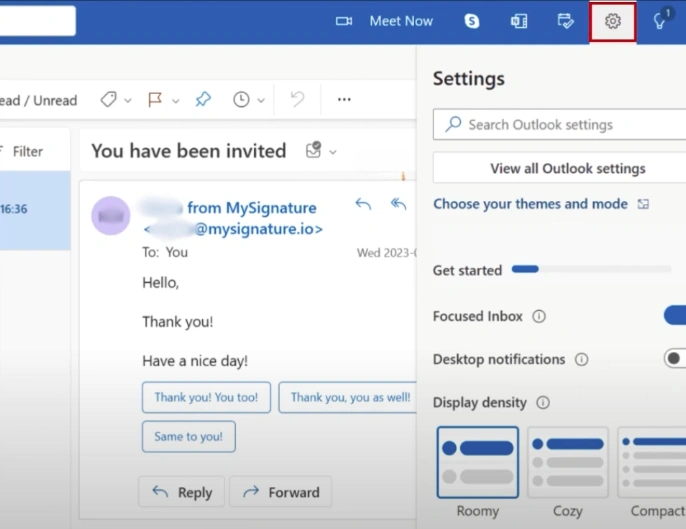The image size is (686, 529).
Task: Click View all Outlook settings
Action: point(560,168)
